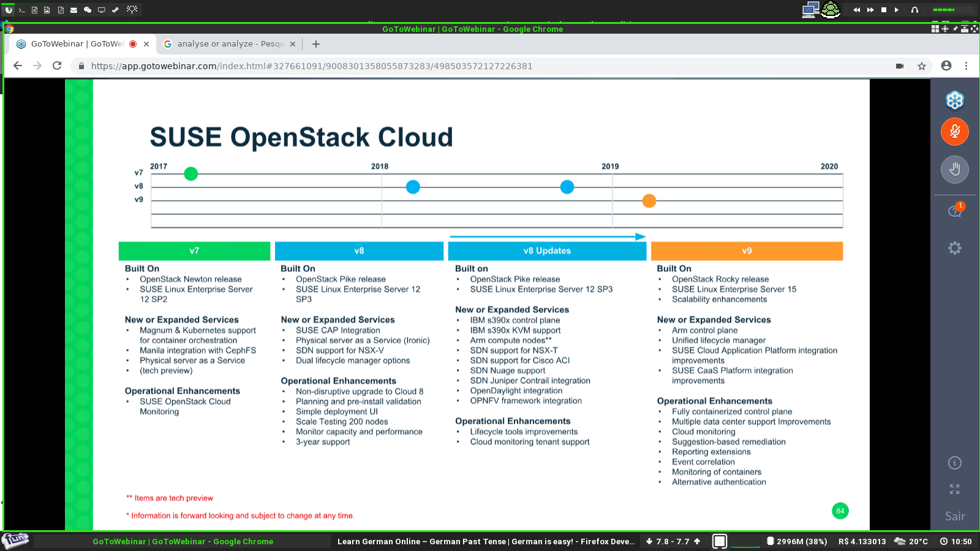Click the headphones audio icon
980x551 pixels.
tap(914, 10)
